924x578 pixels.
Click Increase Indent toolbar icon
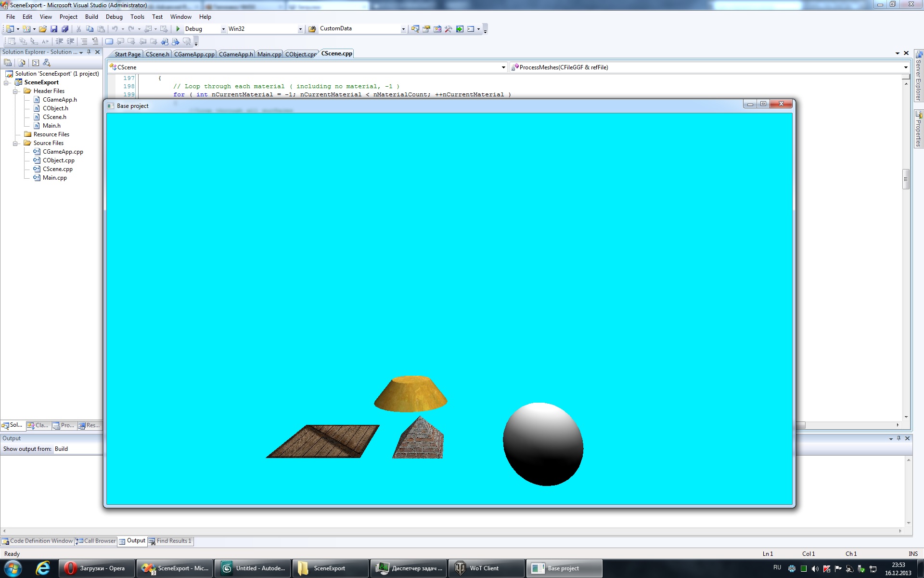pyautogui.click(x=70, y=41)
